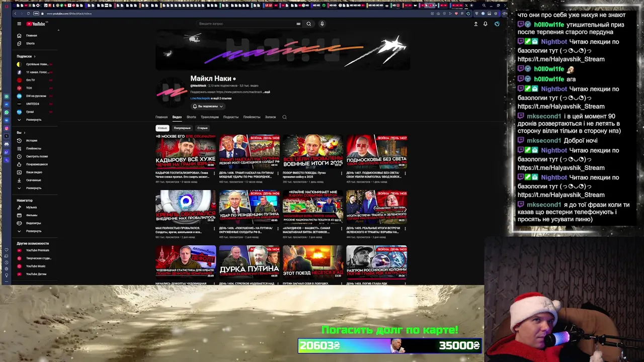Viewport: 644px width, 362px height.
Task: Switch to the Записи tab
Action: pyautogui.click(x=271, y=117)
